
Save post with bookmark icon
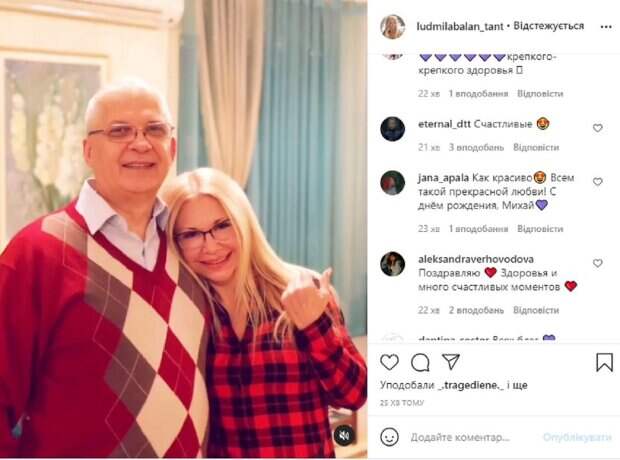[x=604, y=362]
